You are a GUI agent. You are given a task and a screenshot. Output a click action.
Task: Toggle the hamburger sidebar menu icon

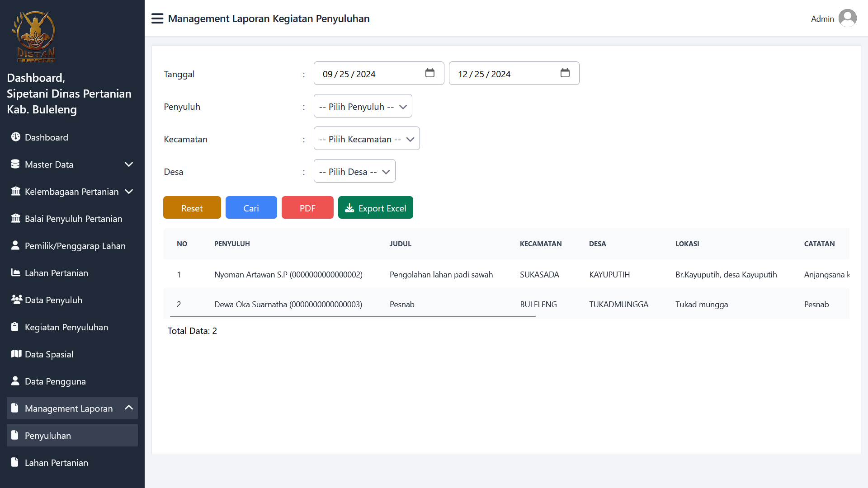157,19
